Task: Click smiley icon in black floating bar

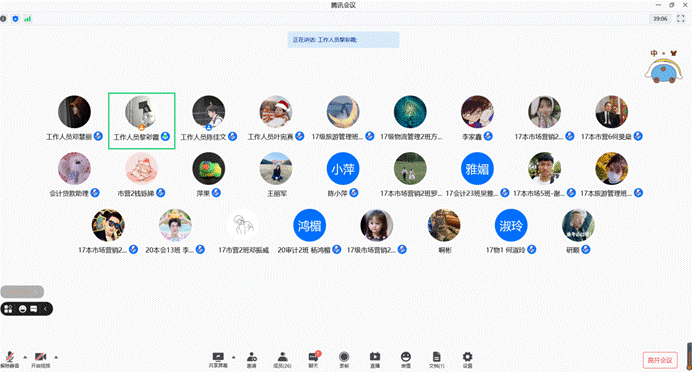Action: point(23,309)
